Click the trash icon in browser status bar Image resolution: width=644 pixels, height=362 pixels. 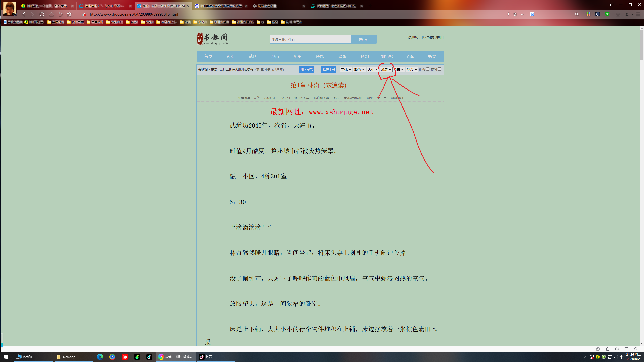tap(608, 349)
